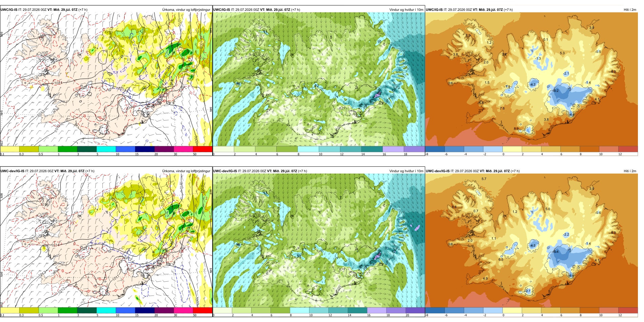Click the -2.2 reading on the UWC-dev/IG-IS temperature map
The width and height of the screenshot is (644, 322).
pos(566,235)
